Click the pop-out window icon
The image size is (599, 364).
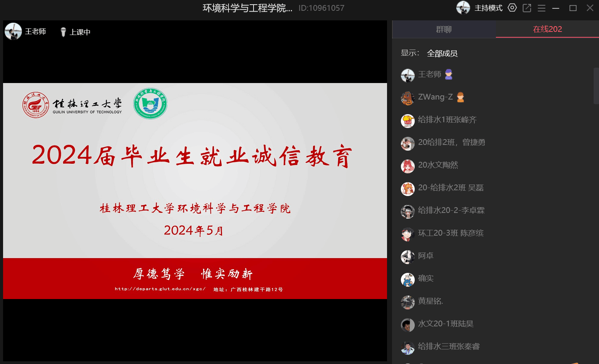(x=527, y=8)
